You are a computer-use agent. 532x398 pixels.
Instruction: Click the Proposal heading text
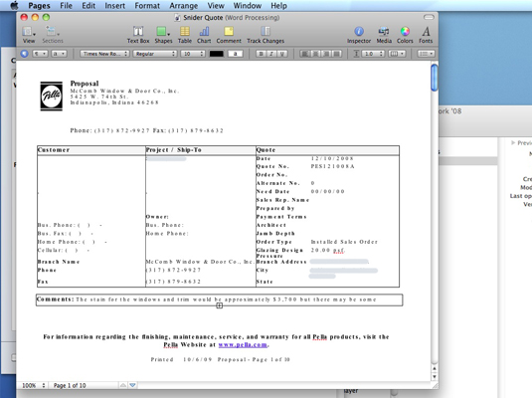point(85,84)
